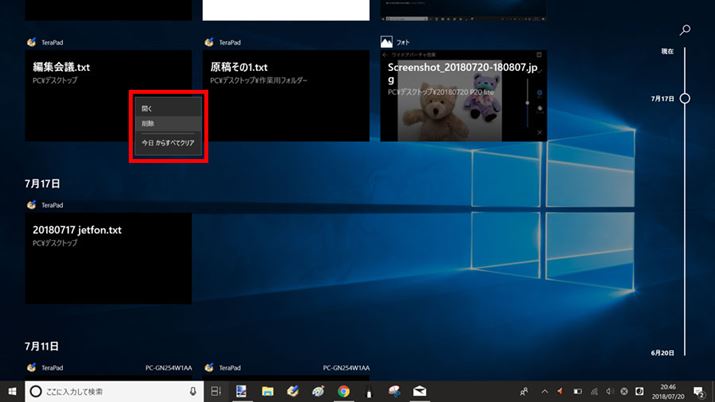Open the Windows Start menu
Image resolution: width=715 pixels, height=402 pixels.
pyautogui.click(x=11, y=391)
